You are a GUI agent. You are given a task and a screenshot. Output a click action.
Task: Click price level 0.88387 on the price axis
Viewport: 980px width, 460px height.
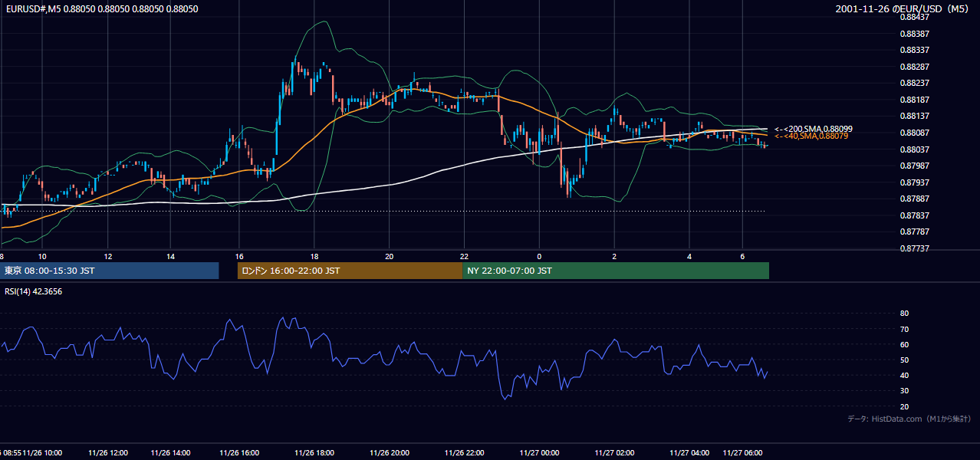916,34
